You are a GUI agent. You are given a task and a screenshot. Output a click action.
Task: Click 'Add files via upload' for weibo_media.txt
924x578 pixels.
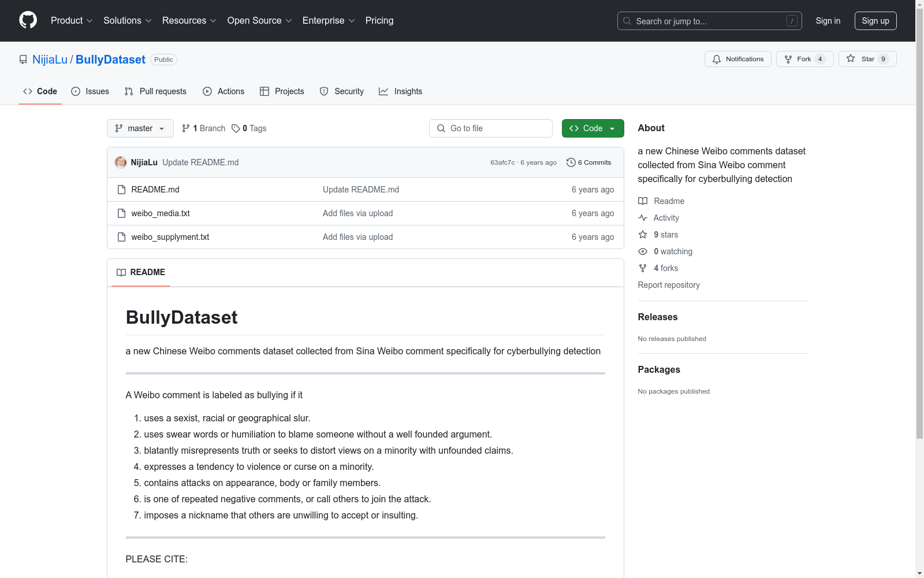358,213
